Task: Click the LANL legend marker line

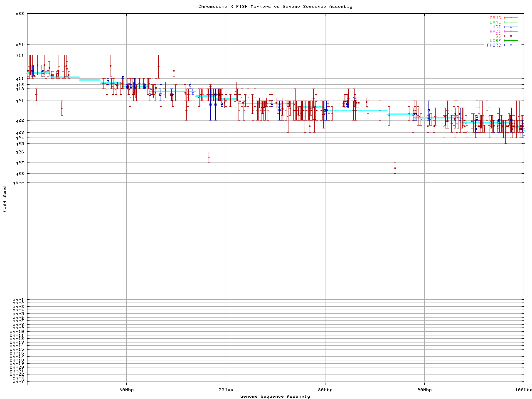Action: point(511,22)
